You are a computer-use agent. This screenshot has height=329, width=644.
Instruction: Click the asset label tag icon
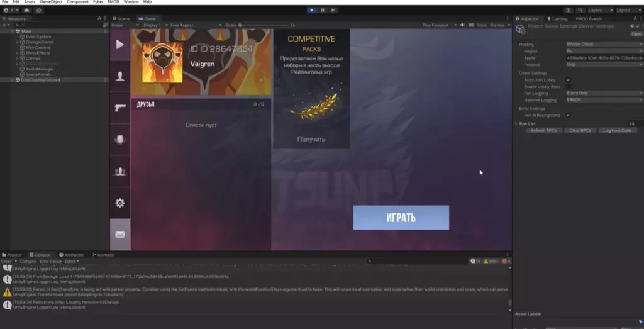[640, 321]
